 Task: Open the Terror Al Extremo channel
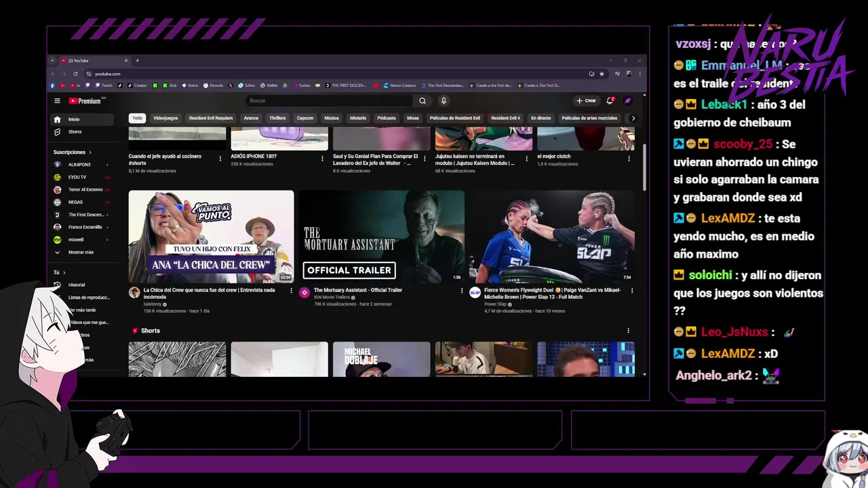point(83,190)
